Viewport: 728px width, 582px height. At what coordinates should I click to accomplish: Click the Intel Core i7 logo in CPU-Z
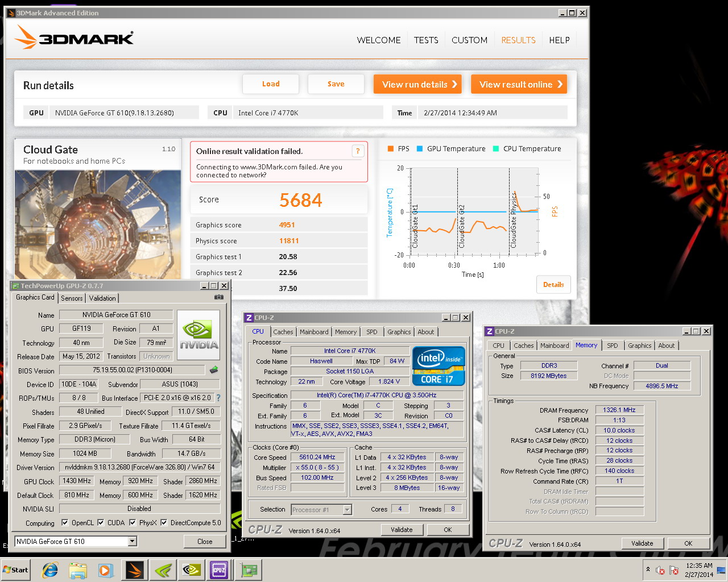coord(439,367)
